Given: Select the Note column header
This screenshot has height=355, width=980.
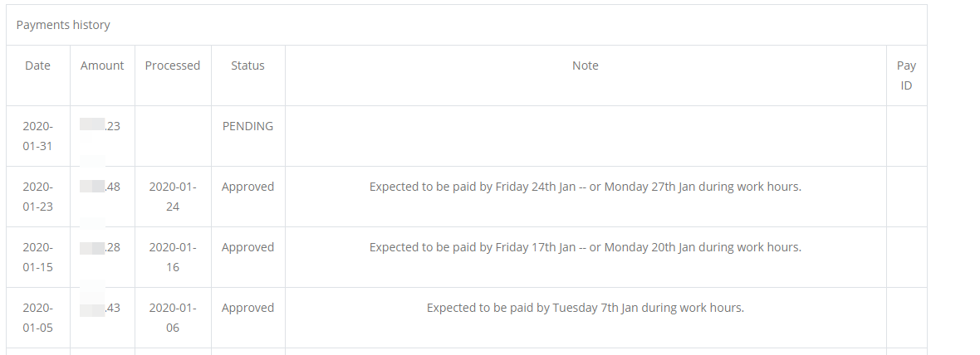Looking at the screenshot, I should pos(586,66).
